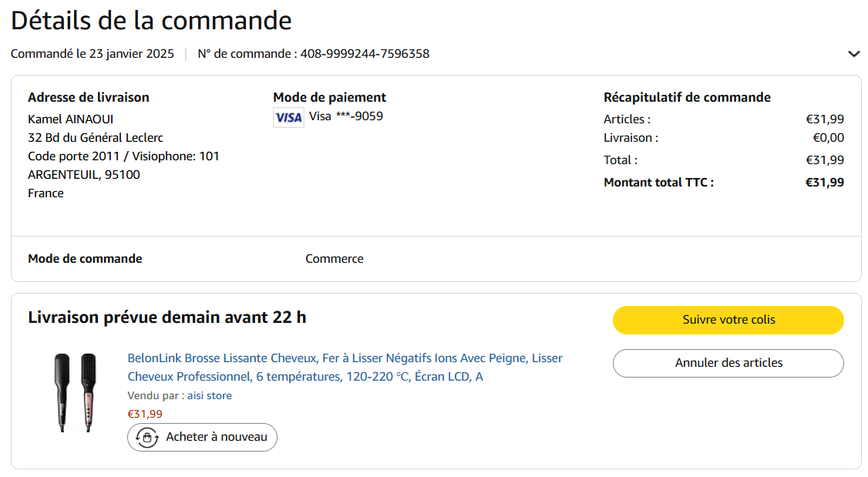Screen dimensions: 868x477
Task: Click the buy-again cart icon
Action: (x=146, y=437)
